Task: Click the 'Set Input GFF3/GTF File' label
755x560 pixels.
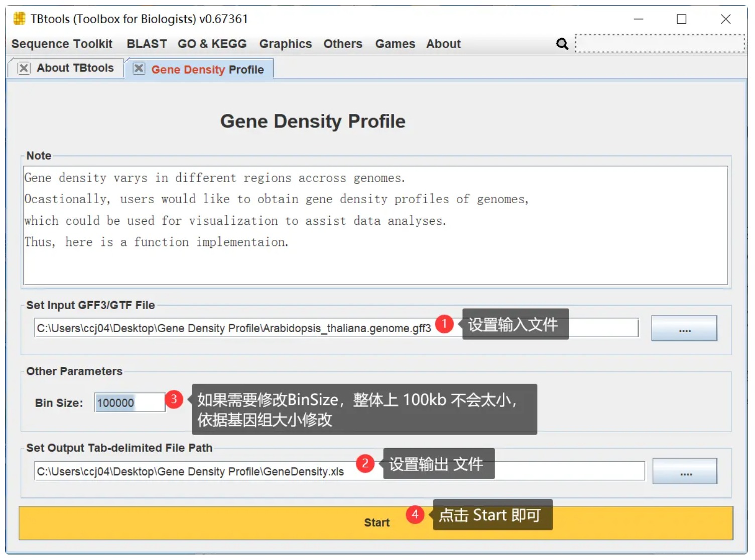Action: pyautogui.click(x=90, y=305)
